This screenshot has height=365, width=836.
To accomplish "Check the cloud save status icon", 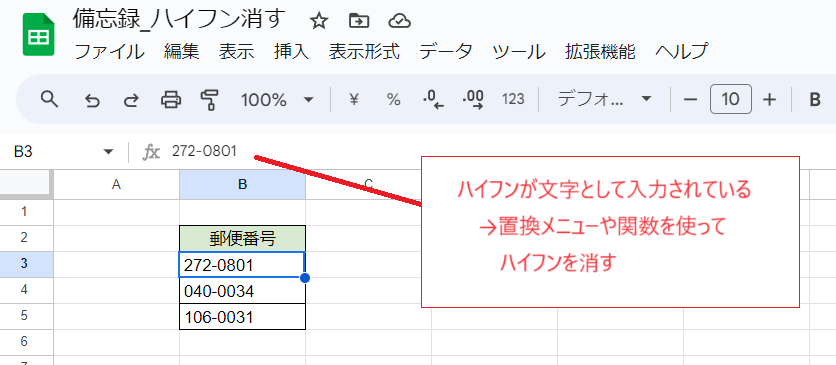I will tap(399, 21).
